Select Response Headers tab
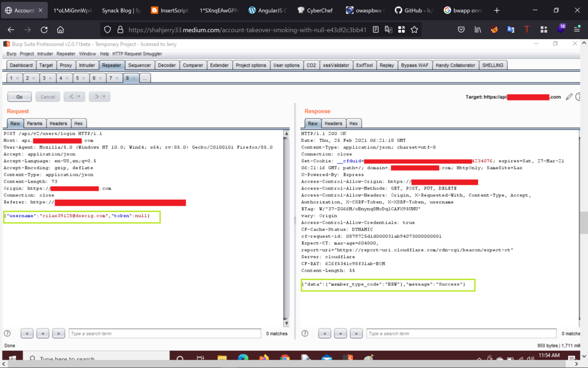Image resolution: width=588 pixels, height=368 pixels. [333, 124]
